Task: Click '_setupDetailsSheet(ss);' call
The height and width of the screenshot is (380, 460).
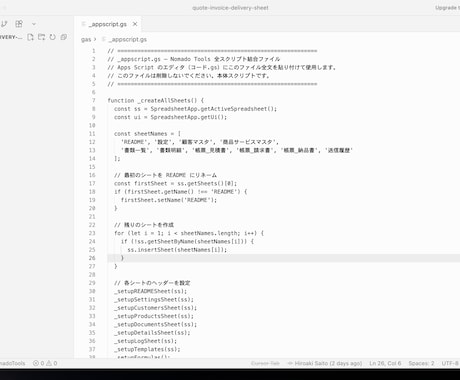Action: pos(152,333)
